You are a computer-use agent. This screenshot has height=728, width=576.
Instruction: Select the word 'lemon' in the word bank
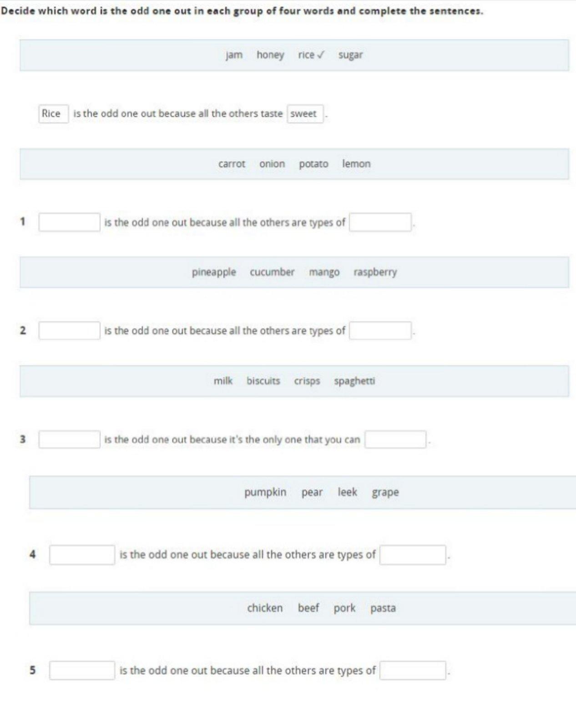pos(356,164)
